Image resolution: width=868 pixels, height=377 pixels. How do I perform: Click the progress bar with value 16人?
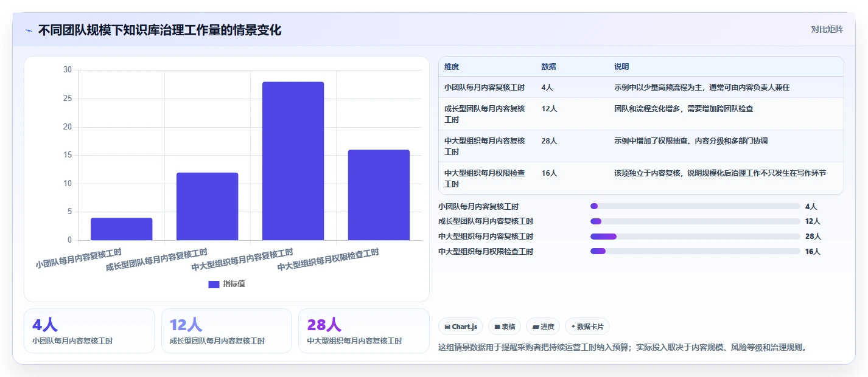tap(695, 251)
